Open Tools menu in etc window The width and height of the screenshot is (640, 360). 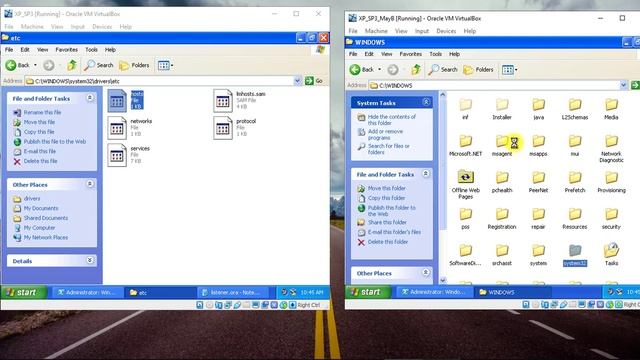click(91, 50)
